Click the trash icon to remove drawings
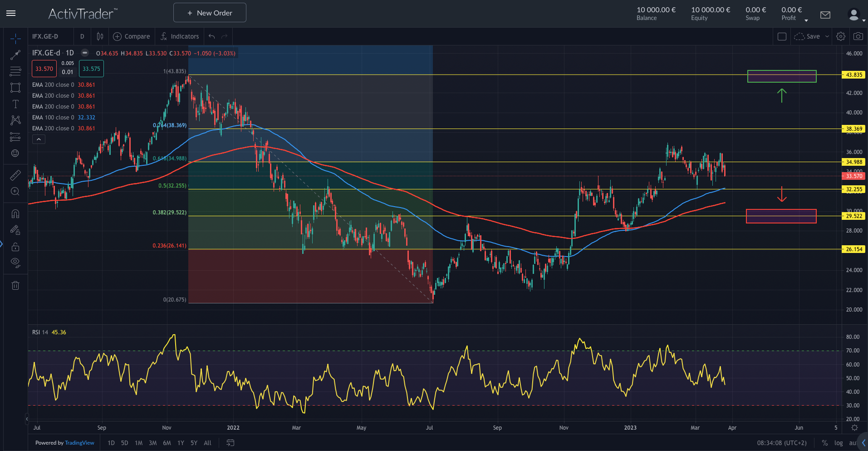This screenshot has width=868, height=451. pyautogui.click(x=15, y=285)
